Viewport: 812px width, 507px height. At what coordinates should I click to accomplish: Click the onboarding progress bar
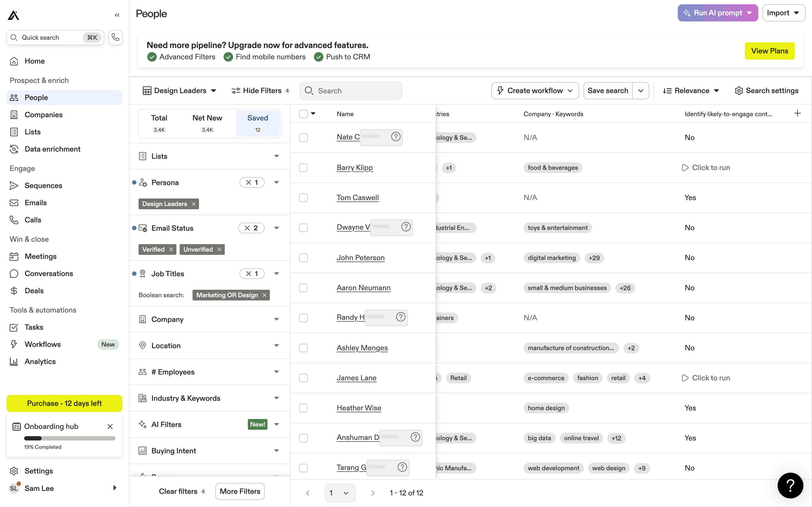70,438
